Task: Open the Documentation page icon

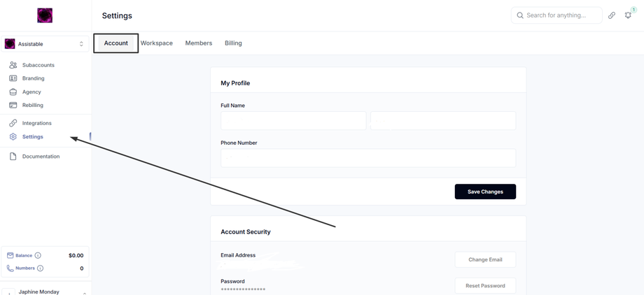Action: pyautogui.click(x=13, y=157)
